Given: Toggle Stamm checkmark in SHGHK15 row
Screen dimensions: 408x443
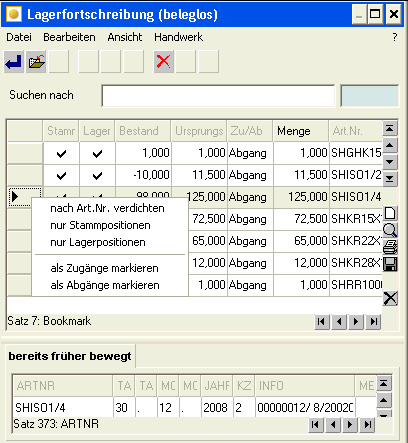Looking at the screenshot, I should point(61,154).
